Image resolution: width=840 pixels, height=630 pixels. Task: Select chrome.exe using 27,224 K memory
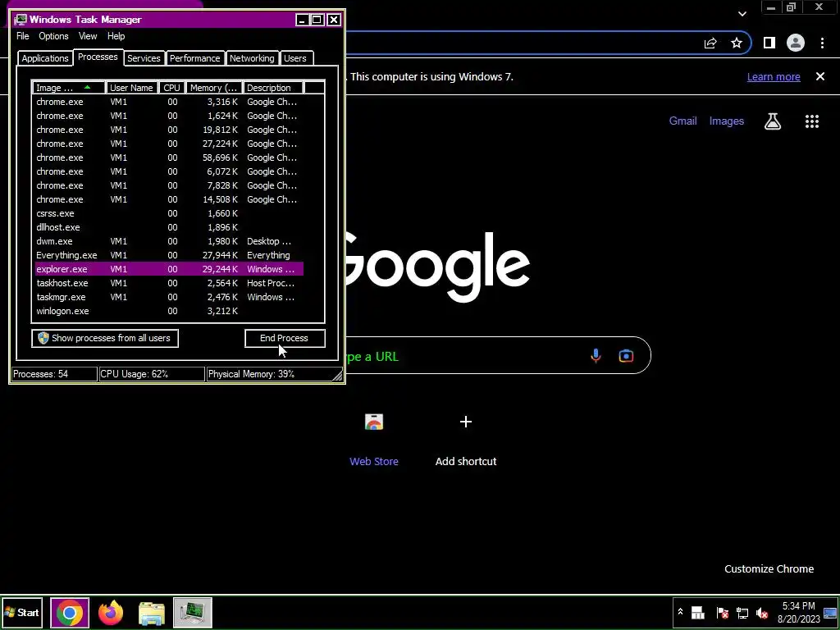click(169, 144)
